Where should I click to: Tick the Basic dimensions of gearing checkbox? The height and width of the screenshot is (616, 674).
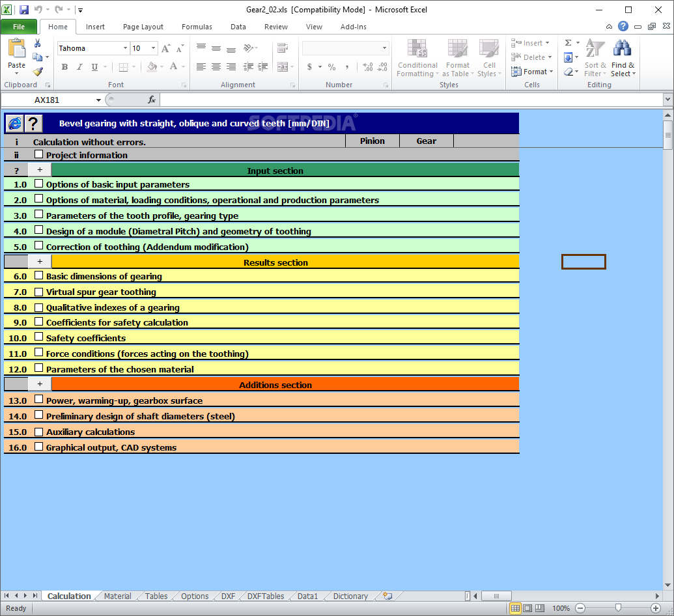tap(38, 275)
